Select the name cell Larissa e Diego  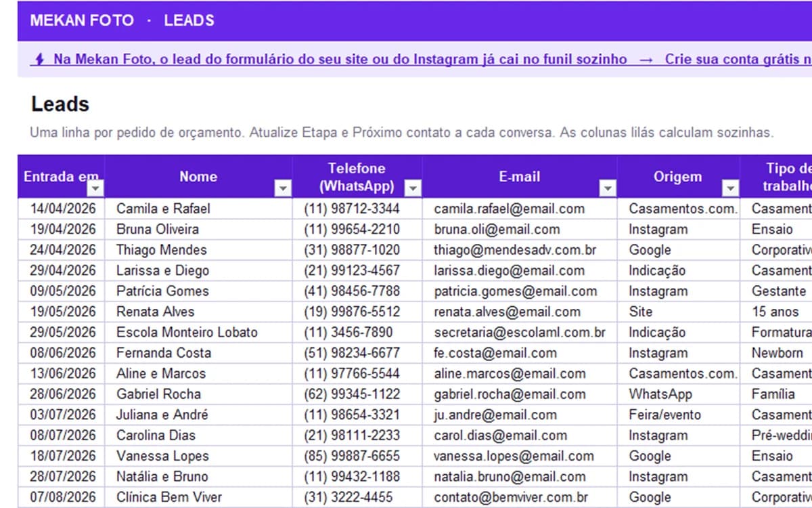pos(198,270)
